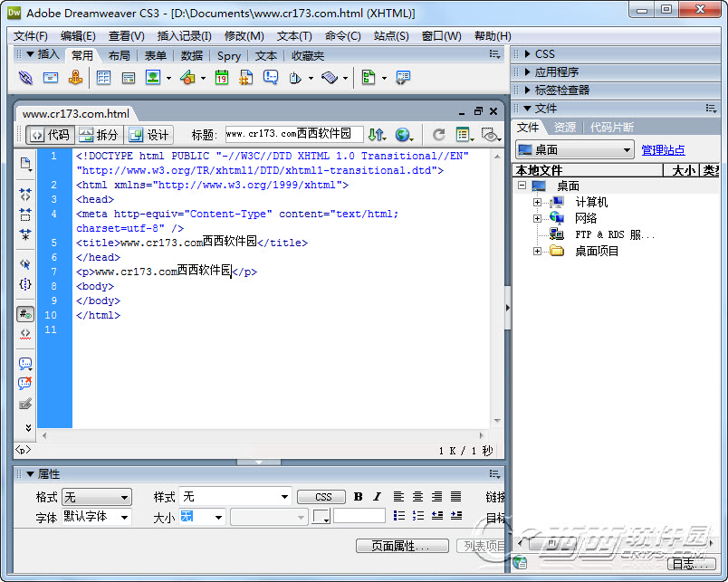Click the Insert Table icon

(x=103, y=78)
